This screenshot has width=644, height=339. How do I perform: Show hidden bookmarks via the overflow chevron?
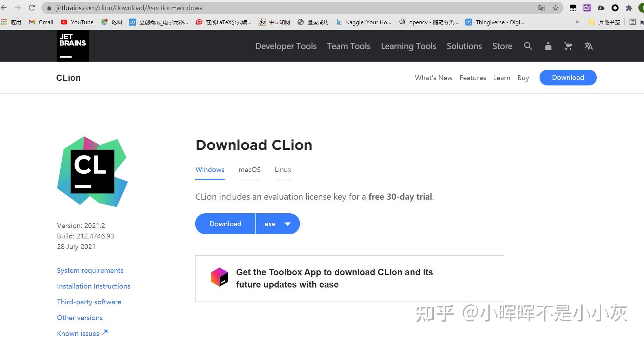pyautogui.click(x=578, y=22)
